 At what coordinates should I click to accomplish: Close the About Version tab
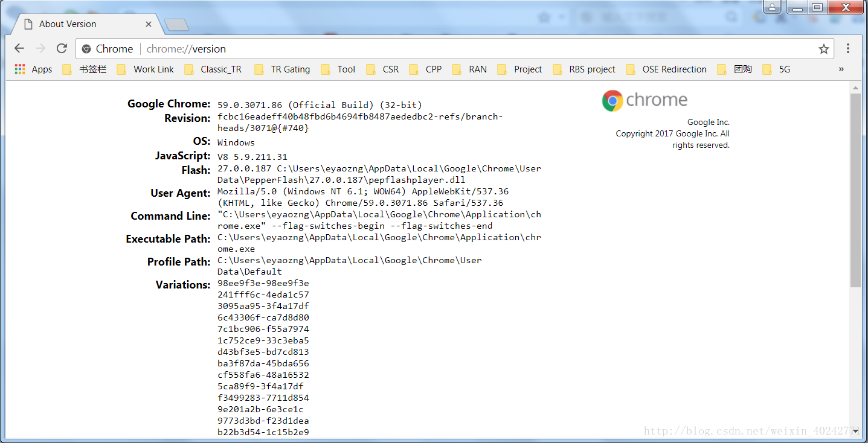click(x=149, y=24)
